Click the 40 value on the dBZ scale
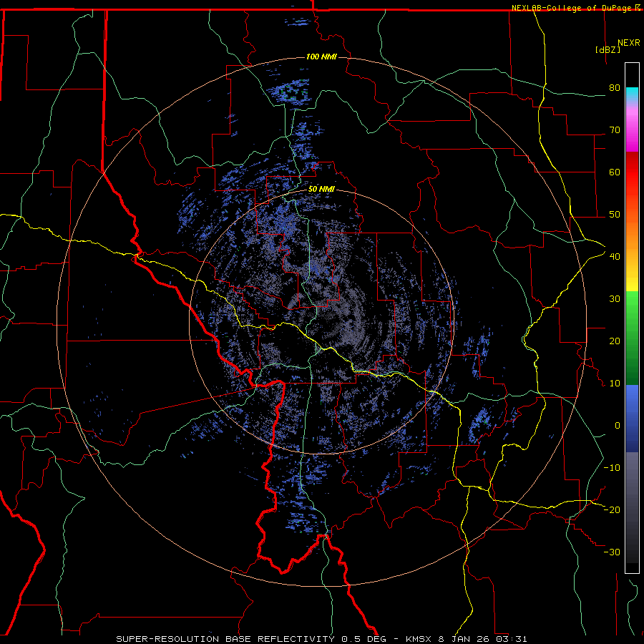 pos(615,257)
